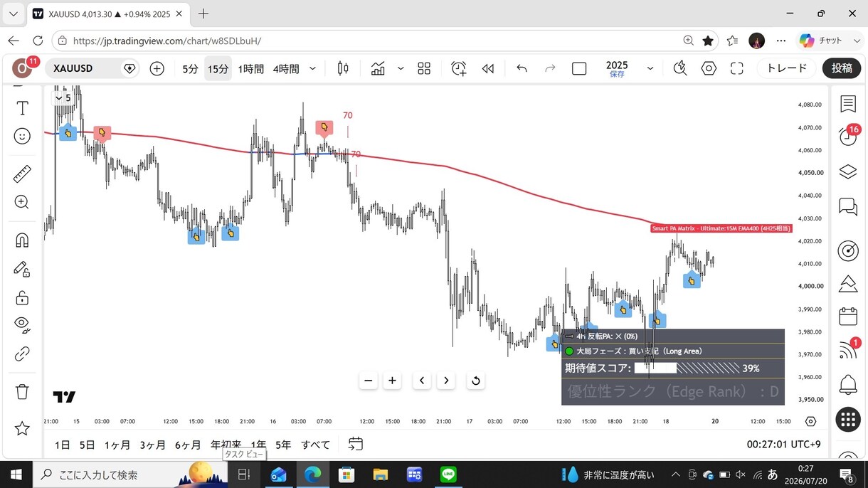868x488 pixels.
Task: Remove drawings with the trash icon
Action: [x=22, y=391]
